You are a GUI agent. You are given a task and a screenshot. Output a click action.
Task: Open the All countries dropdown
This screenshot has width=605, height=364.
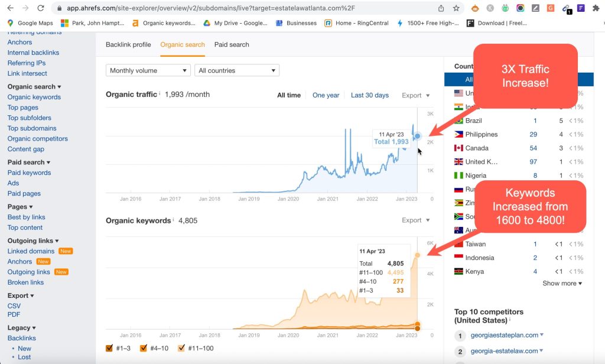pyautogui.click(x=236, y=70)
